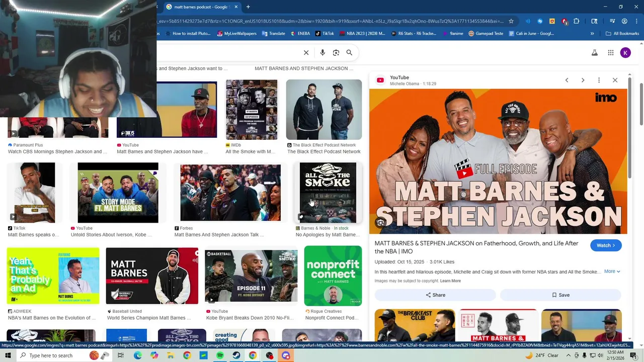Open Yeah That's Probably an Ad thumbnail
Screen dimensions: 644x362
click(x=53, y=276)
